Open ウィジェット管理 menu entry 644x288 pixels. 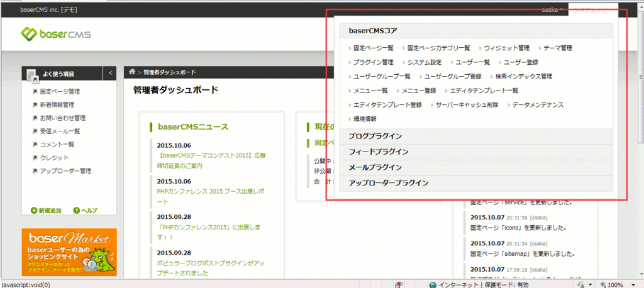point(506,48)
